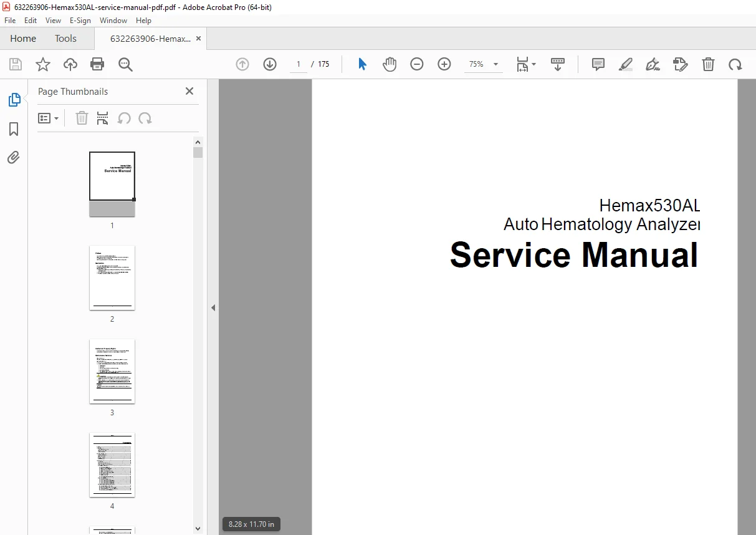Select page 2 thumbnail

112,277
